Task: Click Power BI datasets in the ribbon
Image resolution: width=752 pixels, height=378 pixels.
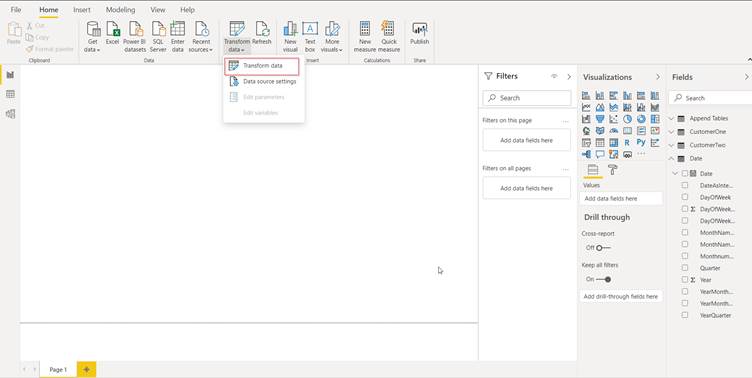Action: [x=134, y=36]
